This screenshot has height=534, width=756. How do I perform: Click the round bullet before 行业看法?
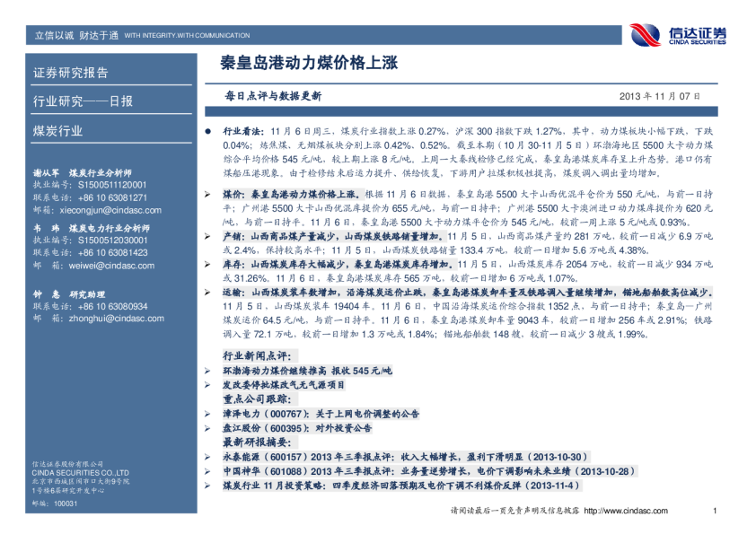pos(208,131)
